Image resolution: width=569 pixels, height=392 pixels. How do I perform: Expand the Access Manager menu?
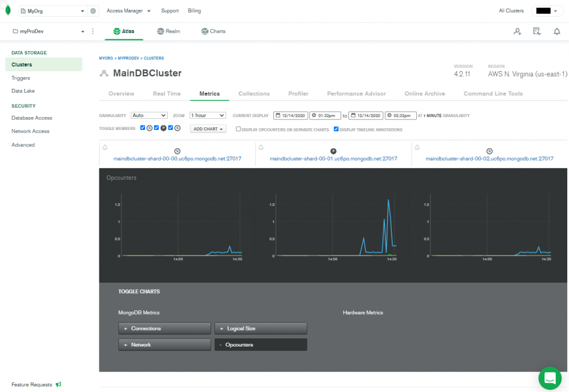tap(128, 11)
